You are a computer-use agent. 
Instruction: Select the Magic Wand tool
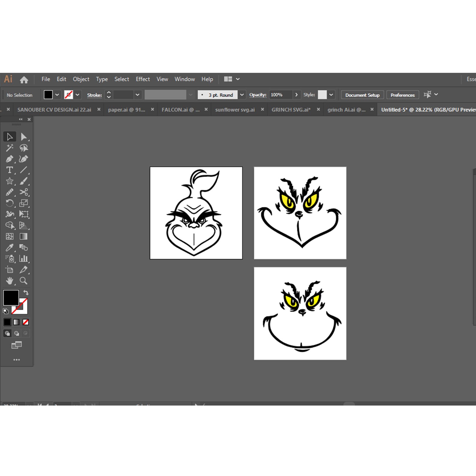tap(10, 148)
